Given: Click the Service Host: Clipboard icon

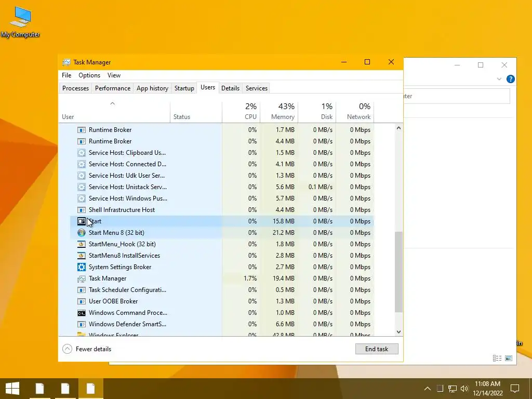Looking at the screenshot, I should 82,153.
